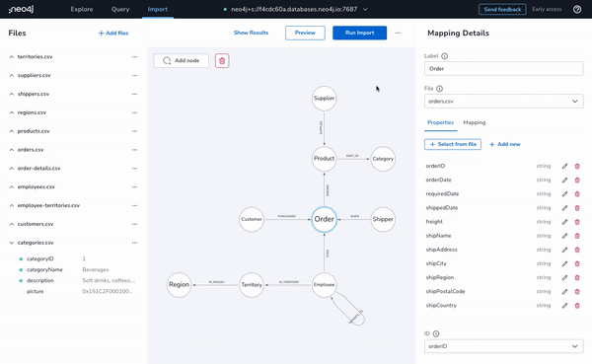The height and width of the screenshot is (364, 592).
Task: Open the Properties tab
Action: click(441, 122)
